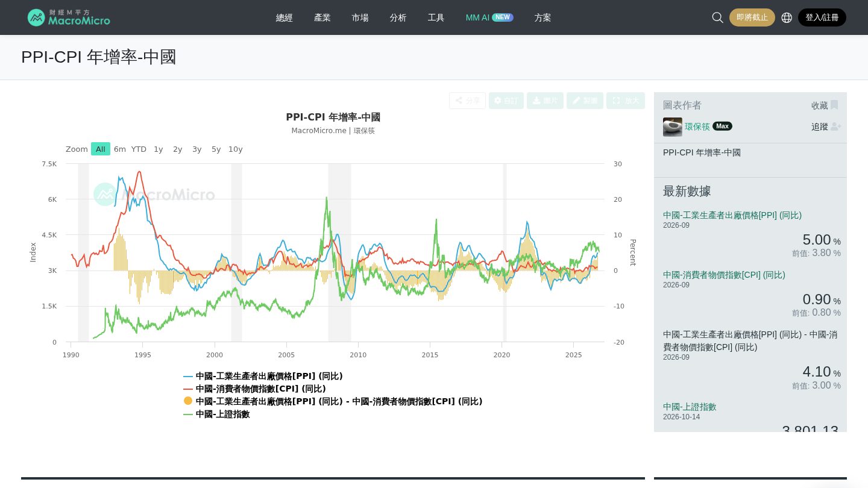Screen dimensions: 868x488
Task: Click the 登入/註冊 button
Action: point(822,17)
